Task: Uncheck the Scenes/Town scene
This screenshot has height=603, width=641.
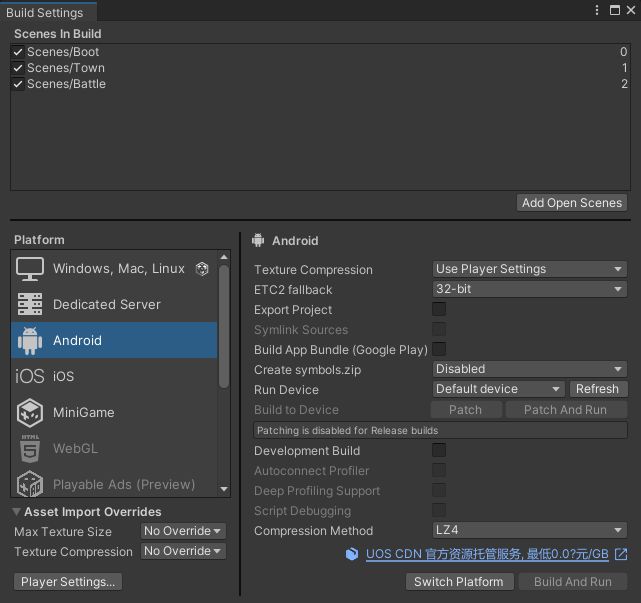Action: pyautogui.click(x=18, y=68)
